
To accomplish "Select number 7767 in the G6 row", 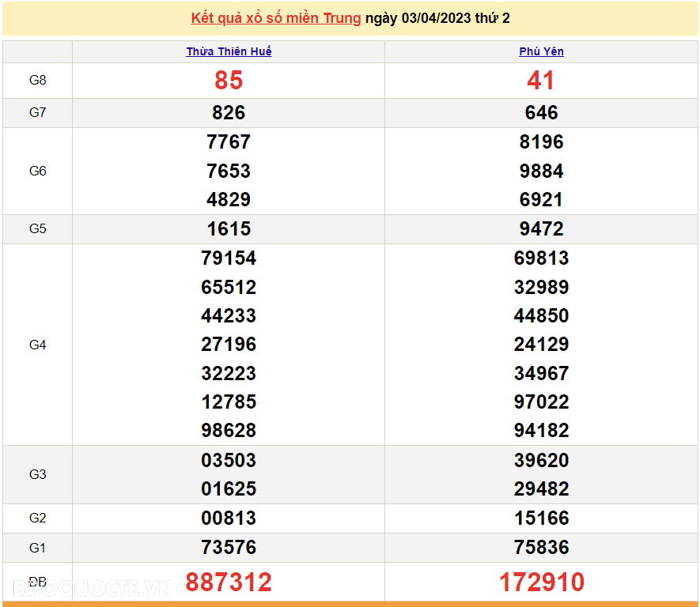I will coord(228,141).
